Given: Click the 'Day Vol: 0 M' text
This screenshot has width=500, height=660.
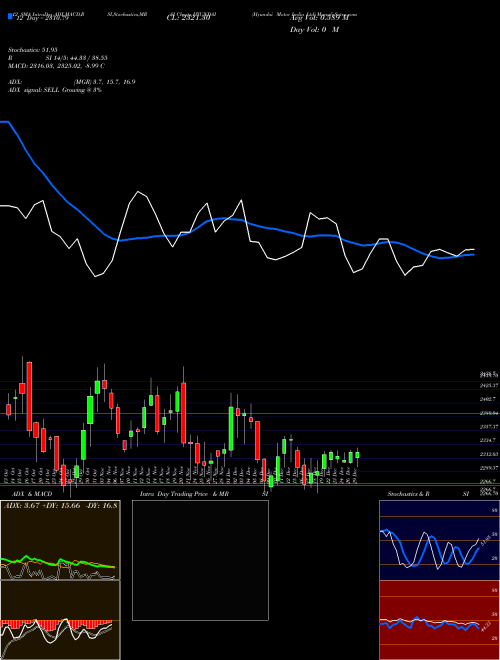Looking at the screenshot, I should click(314, 30).
